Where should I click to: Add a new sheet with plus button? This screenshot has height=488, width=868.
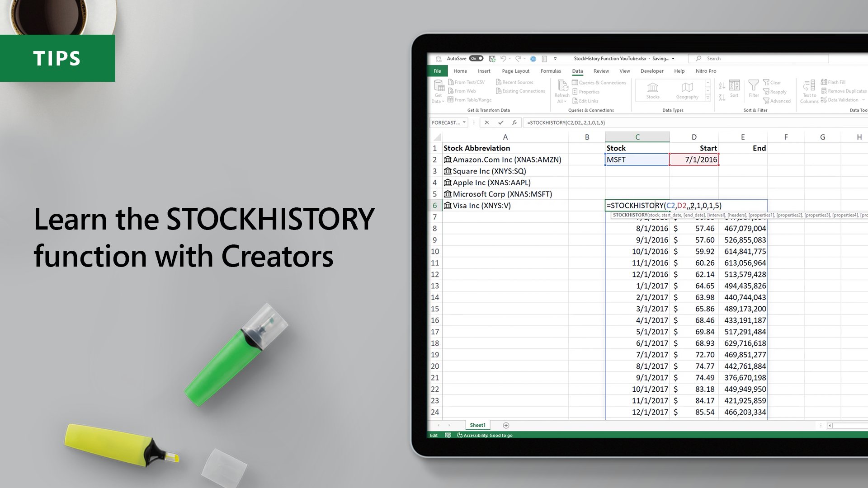coord(506,425)
